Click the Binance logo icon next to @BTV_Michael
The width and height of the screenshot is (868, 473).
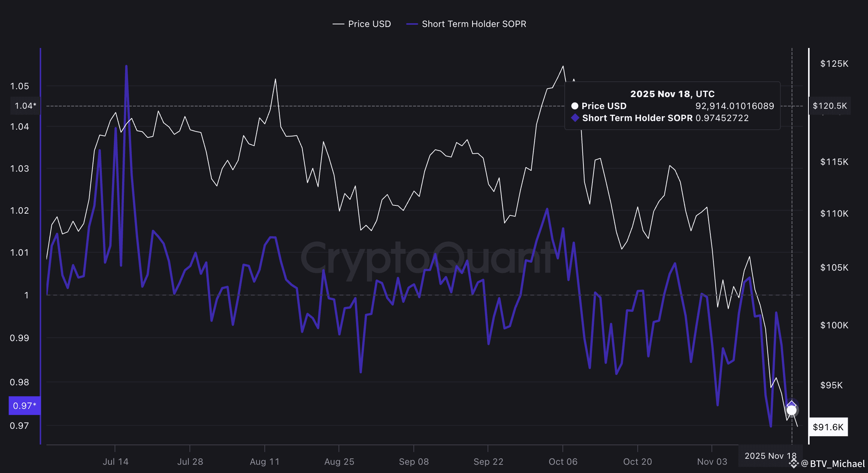pyautogui.click(x=793, y=464)
